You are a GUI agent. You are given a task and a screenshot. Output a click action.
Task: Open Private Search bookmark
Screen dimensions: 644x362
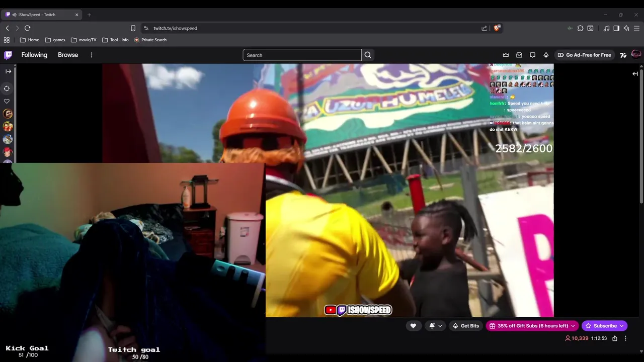pyautogui.click(x=150, y=40)
